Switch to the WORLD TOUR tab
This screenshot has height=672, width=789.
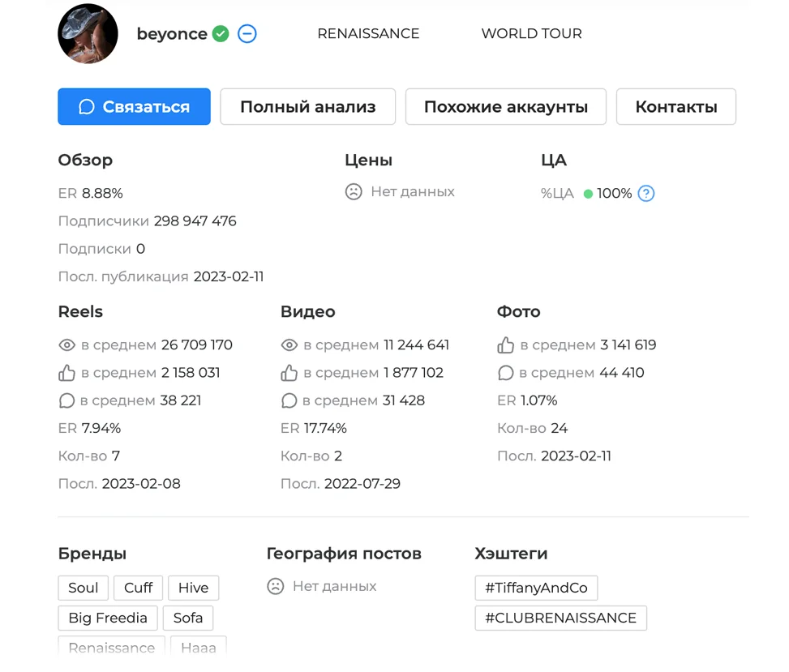[531, 33]
